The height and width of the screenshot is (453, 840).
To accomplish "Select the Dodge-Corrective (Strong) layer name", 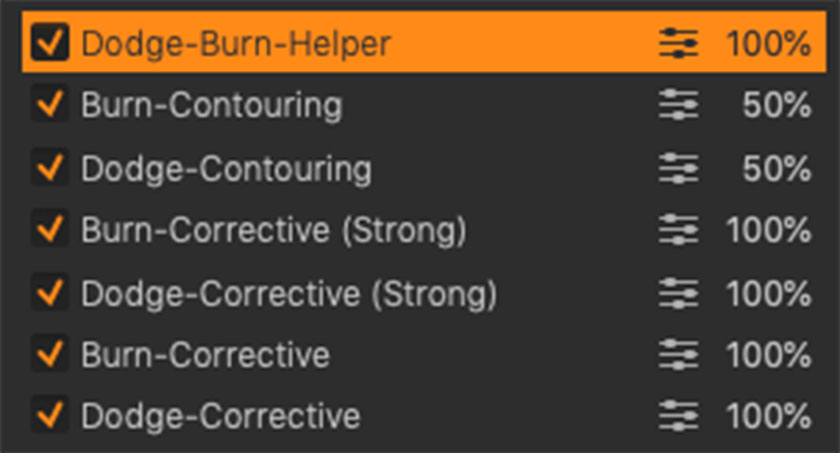I will pos(288,293).
